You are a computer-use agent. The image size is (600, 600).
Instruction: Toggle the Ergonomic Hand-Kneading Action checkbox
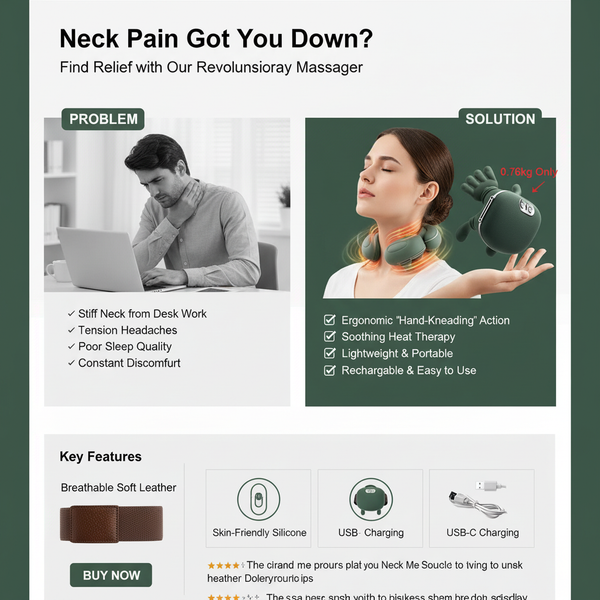point(329,320)
